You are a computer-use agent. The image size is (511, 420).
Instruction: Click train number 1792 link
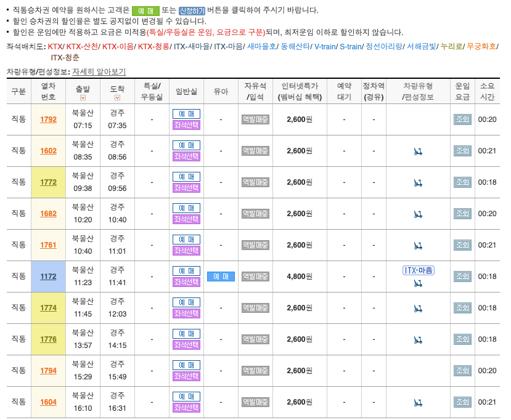pyautogui.click(x=48, y=119)
